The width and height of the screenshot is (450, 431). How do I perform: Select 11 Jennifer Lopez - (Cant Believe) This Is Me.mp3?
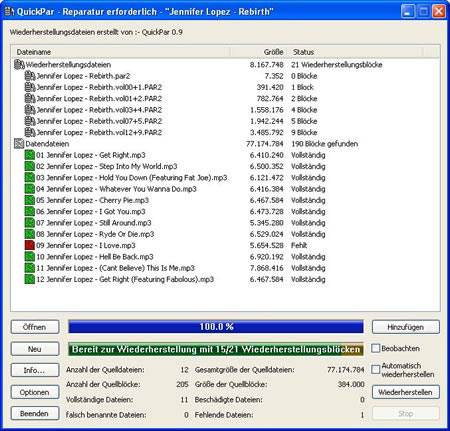pos(115,268)
